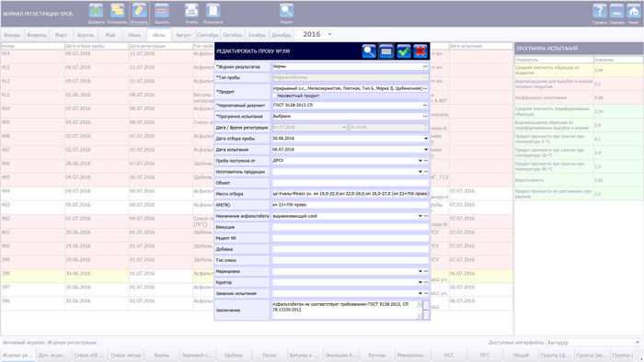Switch to the Декабрь month tab

(282, 35)
